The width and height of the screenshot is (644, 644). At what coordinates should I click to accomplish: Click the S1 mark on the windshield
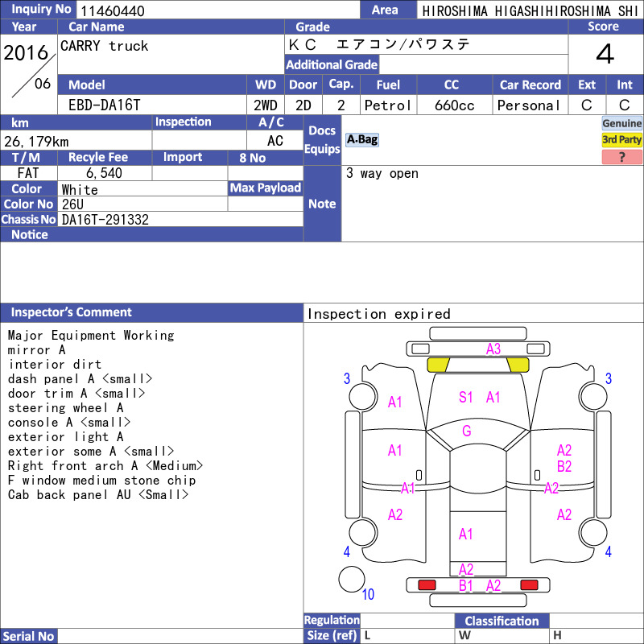(x=466, y=397)
